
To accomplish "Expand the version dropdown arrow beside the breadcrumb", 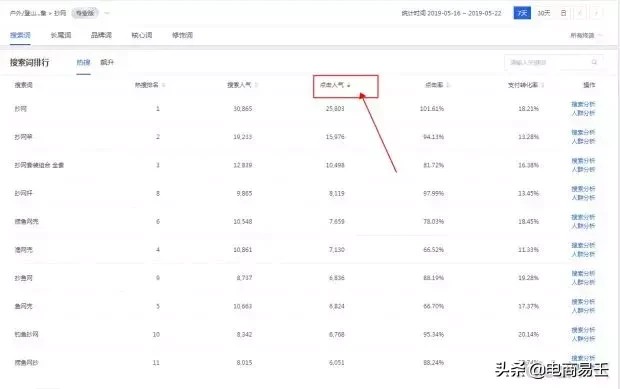I will [x=107, y=13].
